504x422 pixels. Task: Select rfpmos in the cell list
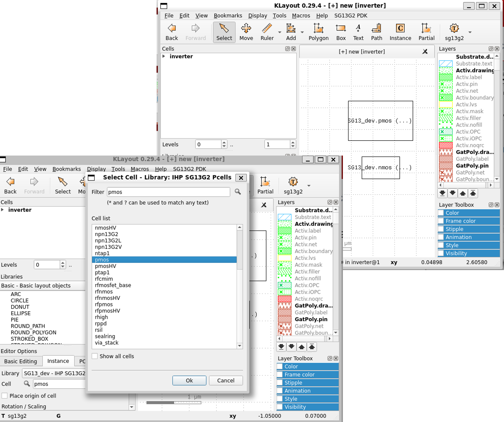pyautogui.click(x=104, y=304)
